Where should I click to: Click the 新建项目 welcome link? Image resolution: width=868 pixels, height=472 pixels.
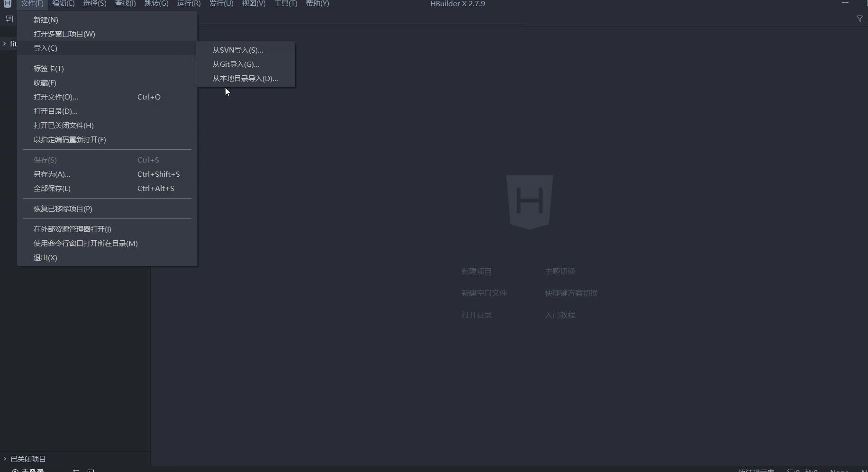[477, 272]
